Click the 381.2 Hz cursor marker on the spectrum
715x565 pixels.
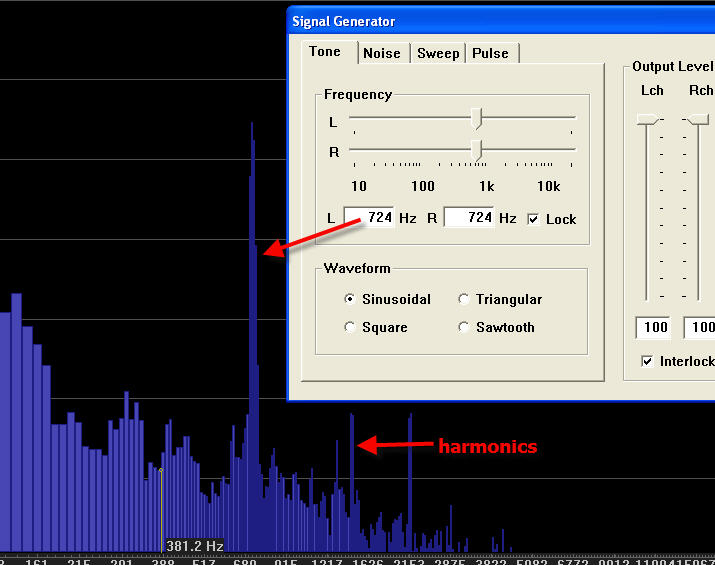click(161, 470)
